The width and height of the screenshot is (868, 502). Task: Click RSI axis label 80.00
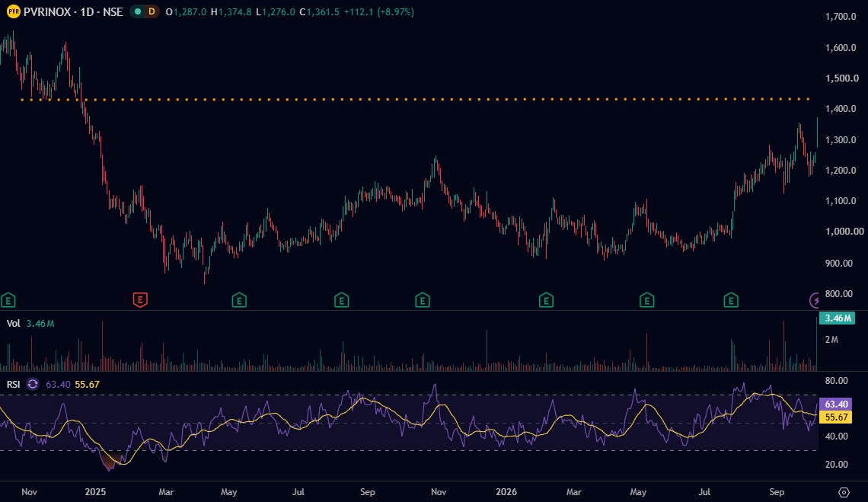837,381
